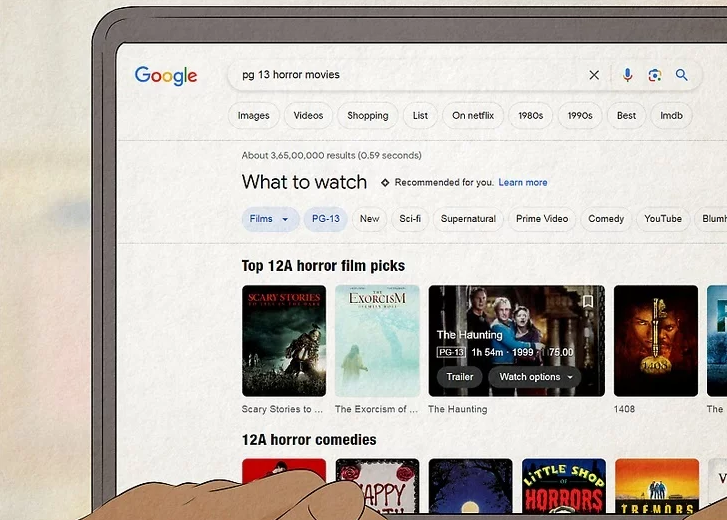727x520 pixels.
Task: Select the List filter chip
Action: (x=420, y=115)
